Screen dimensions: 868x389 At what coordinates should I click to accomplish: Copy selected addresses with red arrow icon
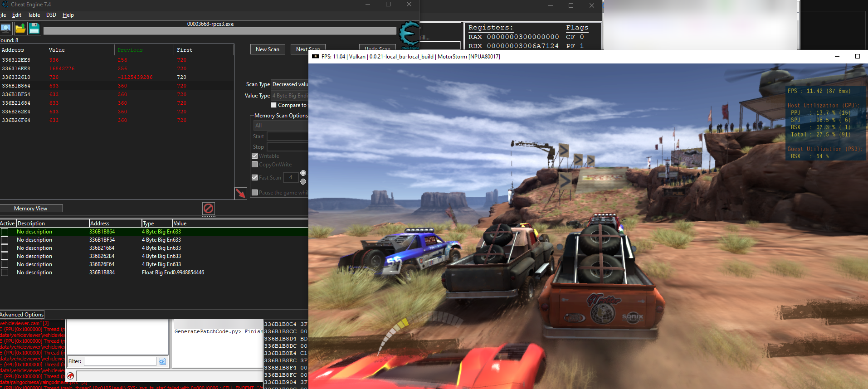coord(240,194)
